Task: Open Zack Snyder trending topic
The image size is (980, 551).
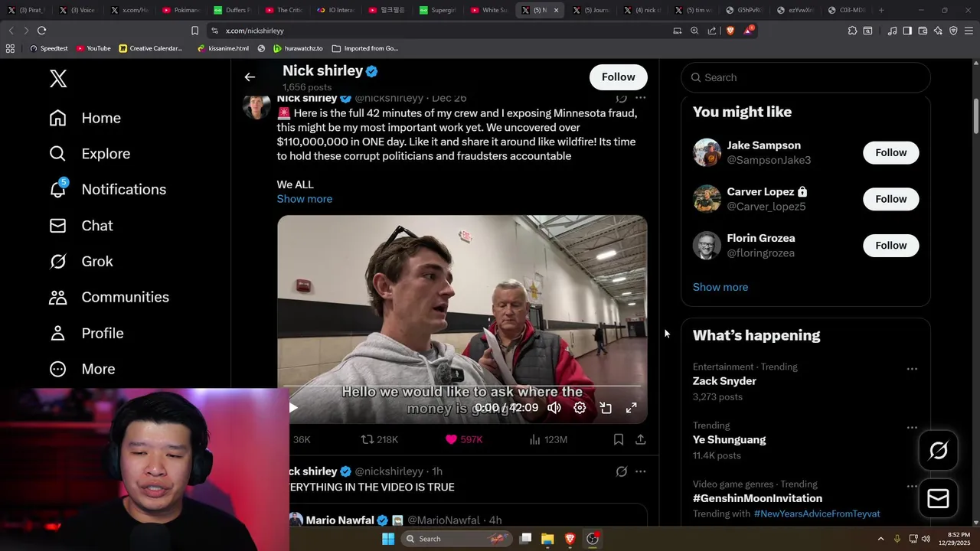Action: coord(724,381)
